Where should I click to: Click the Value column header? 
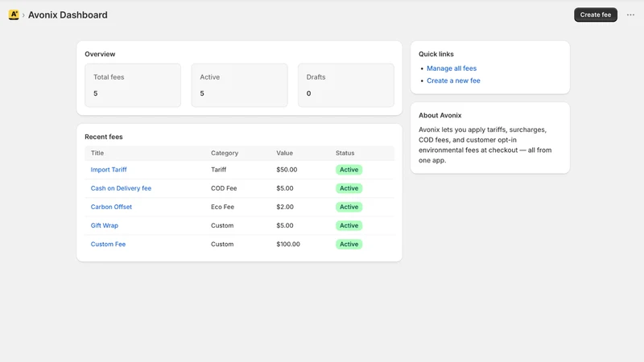pos(284,153)
